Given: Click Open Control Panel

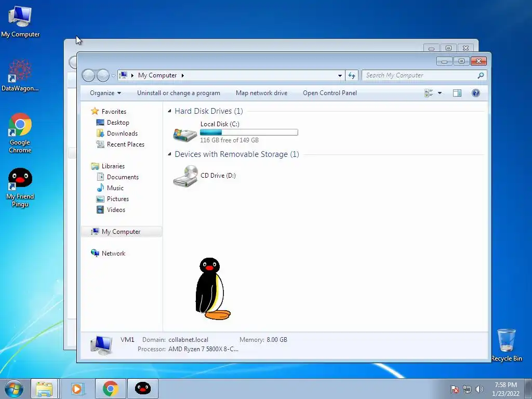Looking at the screenshot, I should [330, 93].
